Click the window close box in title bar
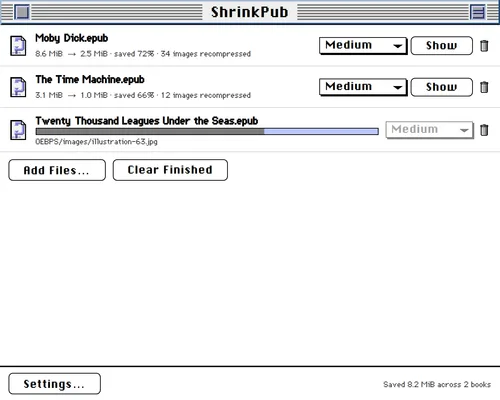Screen dimensions: 500x400 tap(22, 12)
